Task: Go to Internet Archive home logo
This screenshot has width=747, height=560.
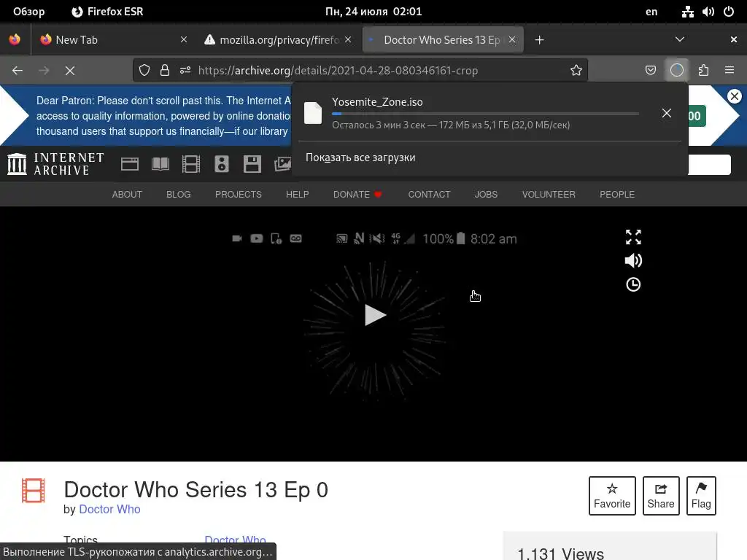Action: 55,164
